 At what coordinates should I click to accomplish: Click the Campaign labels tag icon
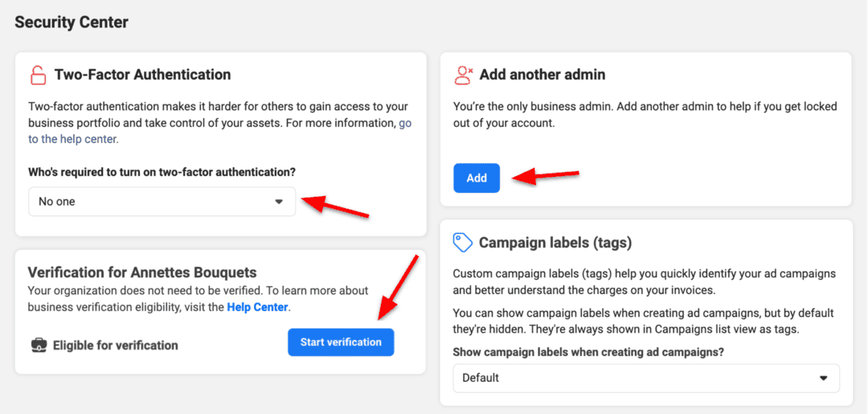coord(462,242)
